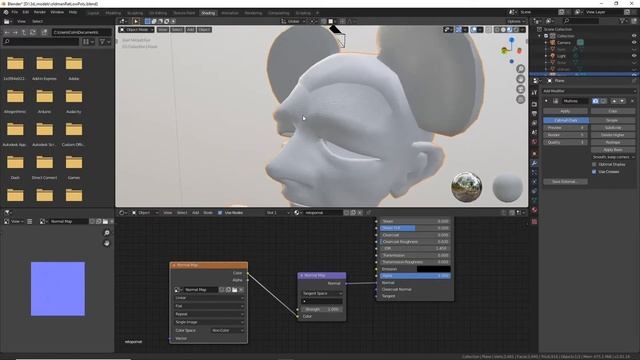Click the Apply button of Multires modifier

[x=565, y=111]
